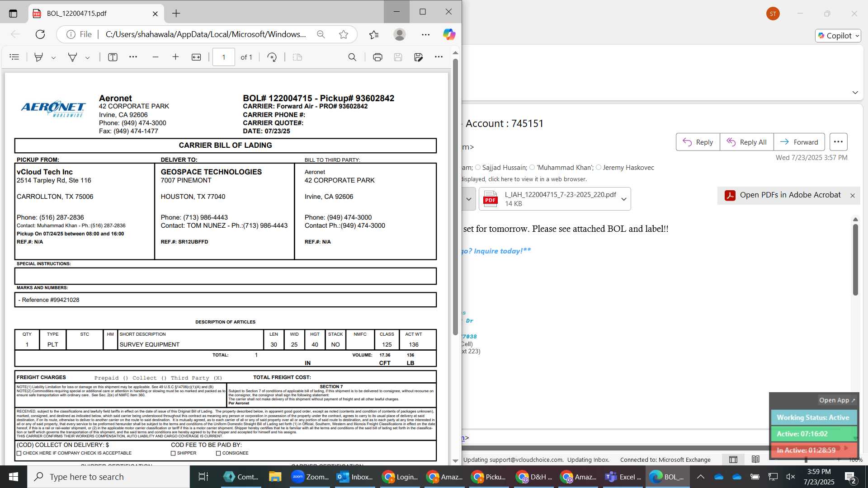Zoom in the PDF with plus icon
This screenshot has width=868, height=488.
pyautogui.click(x=176, y=57)
